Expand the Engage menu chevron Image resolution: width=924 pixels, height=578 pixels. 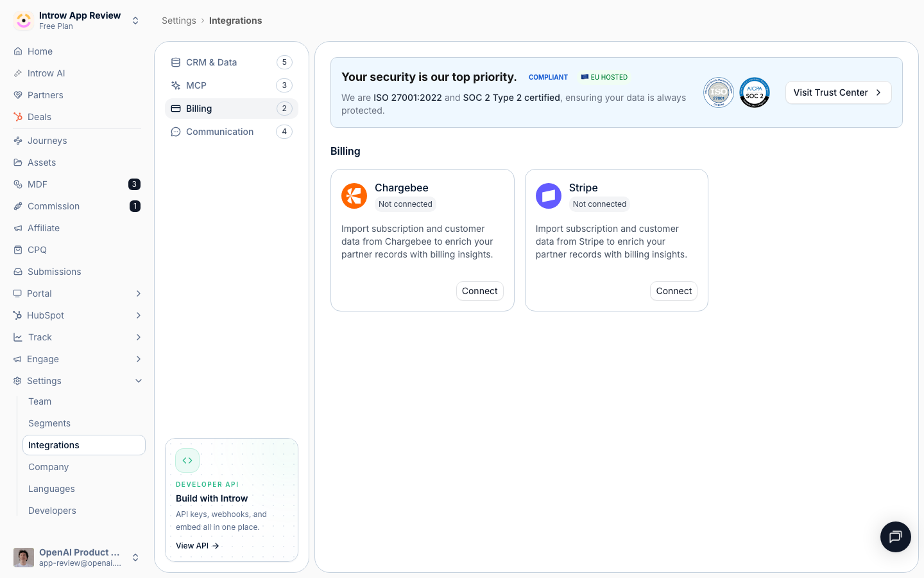tap(139, 359)
